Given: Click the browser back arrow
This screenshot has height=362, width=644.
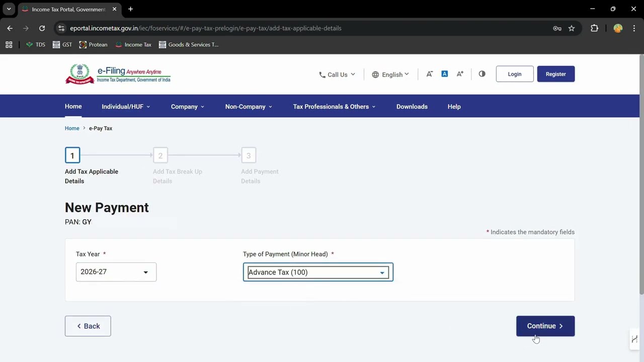Looking at the screenshot, I should [10, 28].
